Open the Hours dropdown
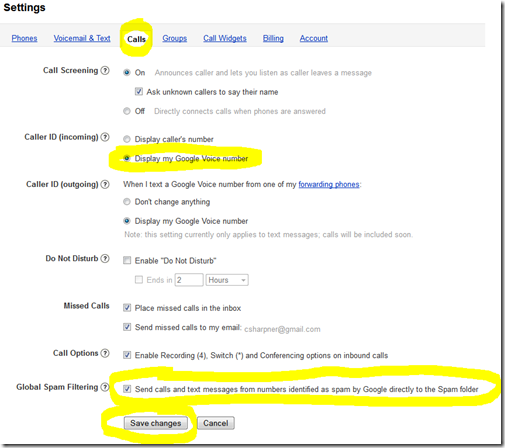The image size is (505, 448). click(x=227, y=280)
